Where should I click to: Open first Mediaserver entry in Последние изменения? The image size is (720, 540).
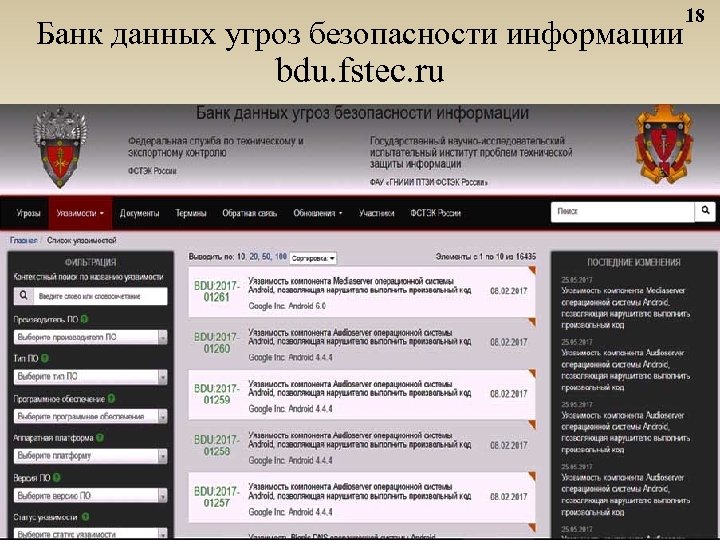click(x=625, y=308)
